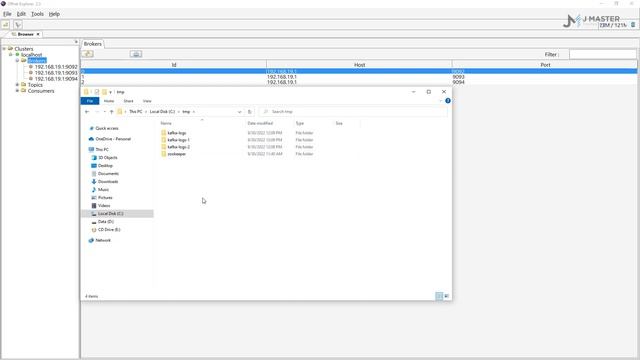
Task: Collapse the Clusters tree node
Action: pyautogui.click(x=4, y=49)
